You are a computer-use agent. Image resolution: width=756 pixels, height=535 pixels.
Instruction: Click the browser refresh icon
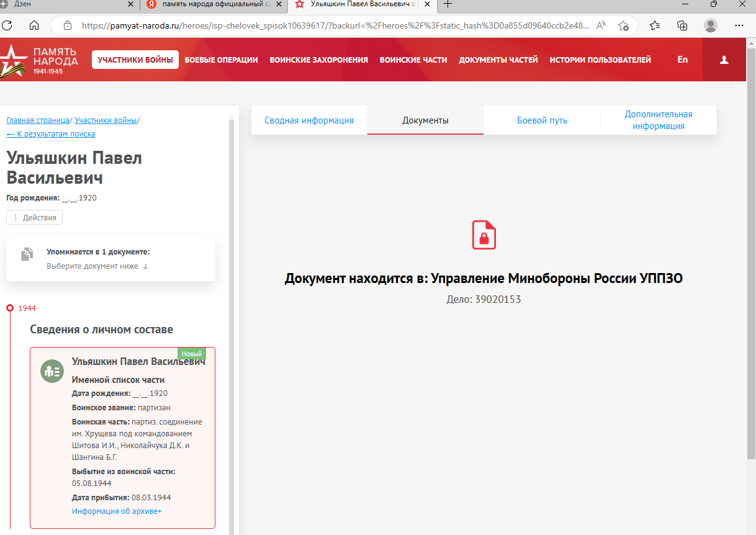click(x=7, y=25)
